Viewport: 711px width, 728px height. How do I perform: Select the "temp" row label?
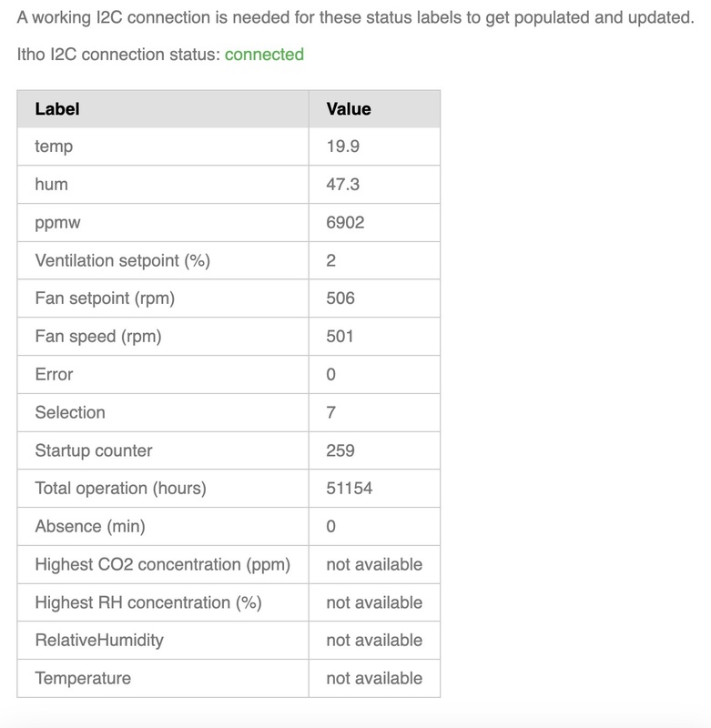point(54,147)
